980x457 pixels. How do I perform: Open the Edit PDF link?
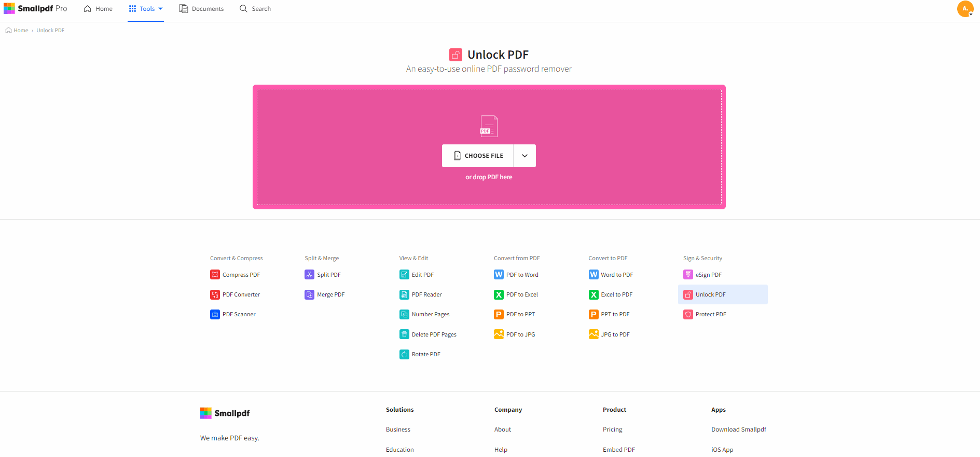click(x=423, y=275)
